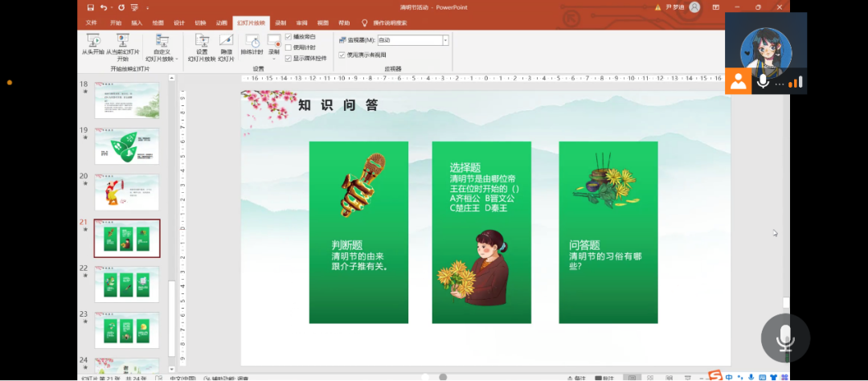Uncheck 使用演示者视图 presenter view option
Viewport: 868px width, 381px height.
[x=342, y=55]
